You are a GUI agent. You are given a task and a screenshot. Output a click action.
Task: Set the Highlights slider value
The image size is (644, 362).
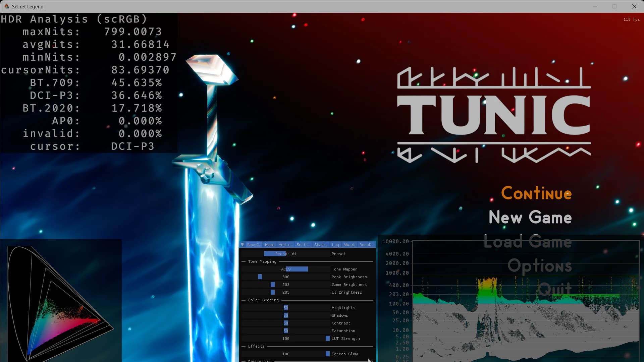tap(286, 308)
